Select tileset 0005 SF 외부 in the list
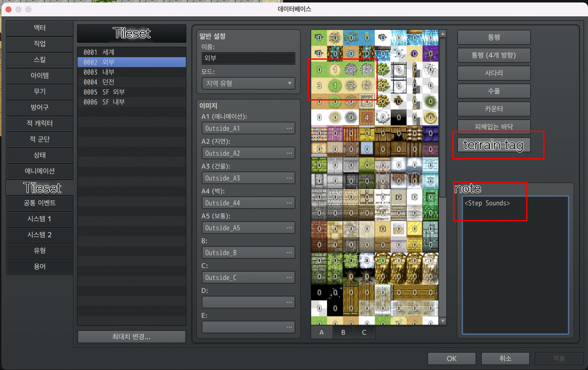 click(x=132, y=92)
